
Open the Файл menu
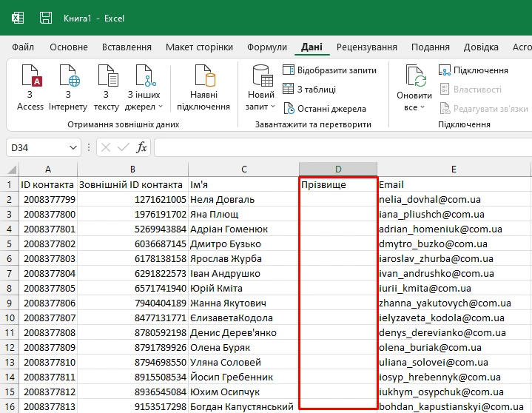tap(23, 47)
